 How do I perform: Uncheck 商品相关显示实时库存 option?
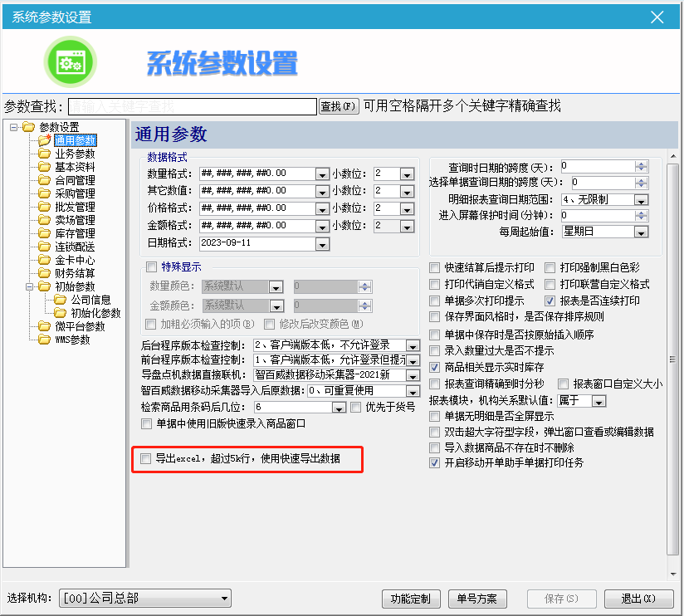[434, 367]
